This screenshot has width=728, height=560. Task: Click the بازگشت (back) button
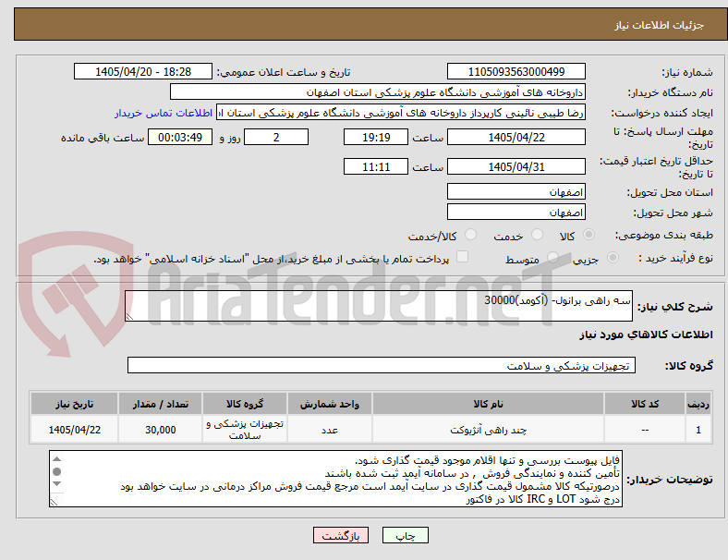pos(341,535)
